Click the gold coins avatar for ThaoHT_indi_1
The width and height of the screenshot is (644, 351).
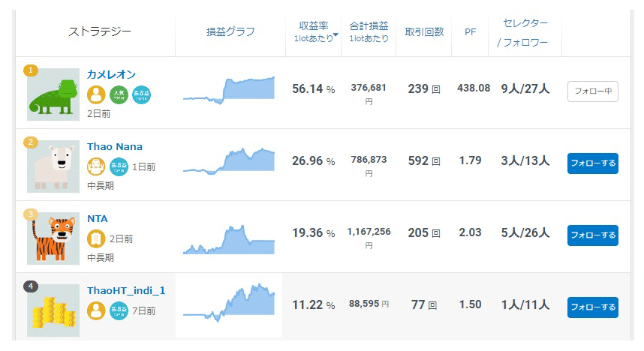pyautogui.click(x=53, y=310)
